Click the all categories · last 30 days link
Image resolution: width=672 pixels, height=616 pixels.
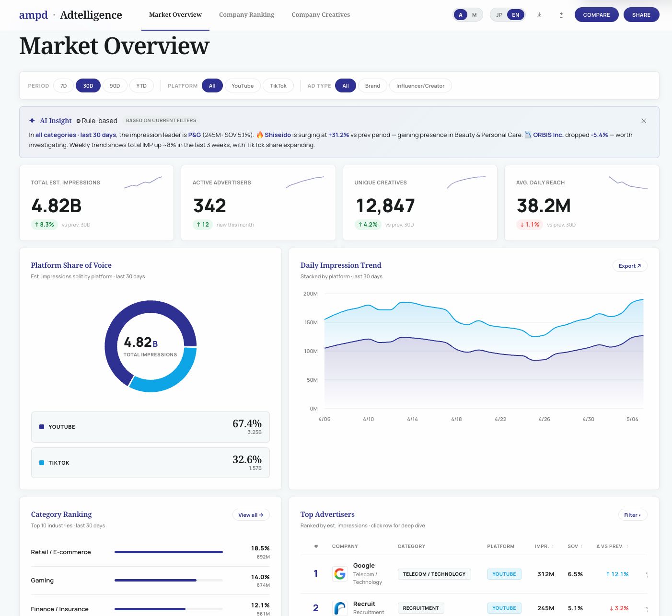76,135
